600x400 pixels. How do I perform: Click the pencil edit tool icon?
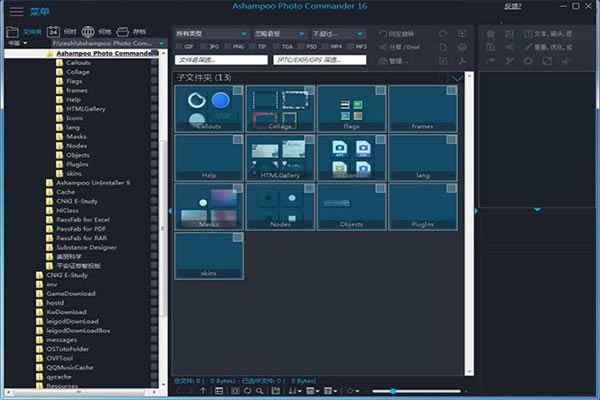[x=528, y=47]
